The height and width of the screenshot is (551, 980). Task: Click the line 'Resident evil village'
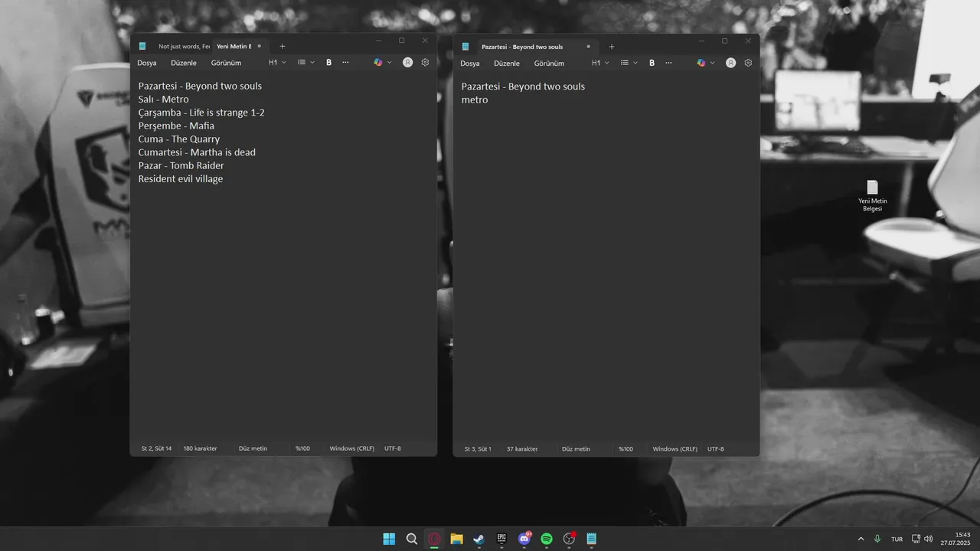pos(181,179)
